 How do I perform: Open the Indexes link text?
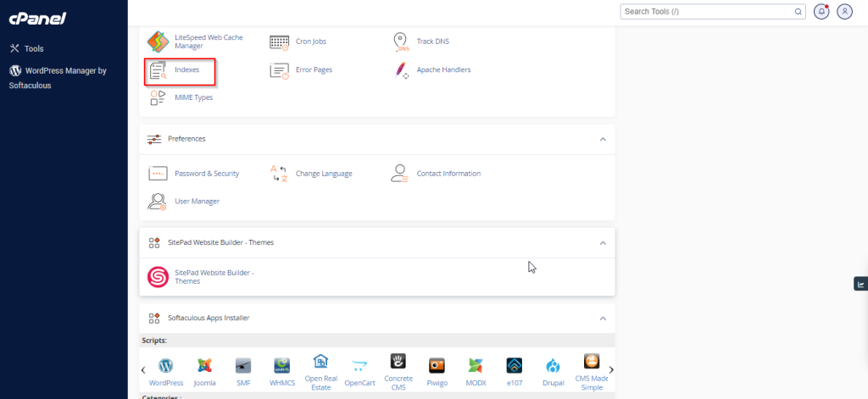187,70
